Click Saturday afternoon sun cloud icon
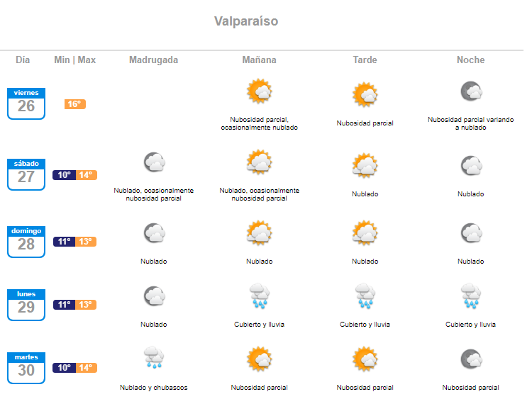Viewport: 532px width, 404px height. coord(365,165)
